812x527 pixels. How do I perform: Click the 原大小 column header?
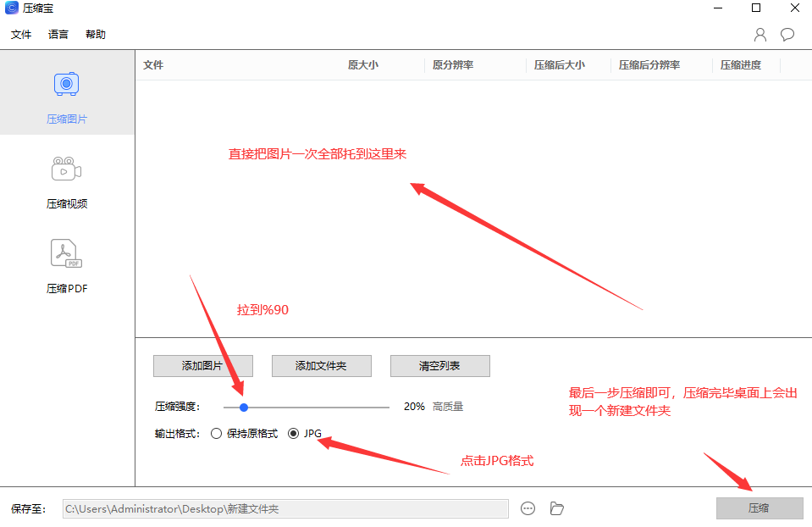pyautogui.click(x=363, y=65)
